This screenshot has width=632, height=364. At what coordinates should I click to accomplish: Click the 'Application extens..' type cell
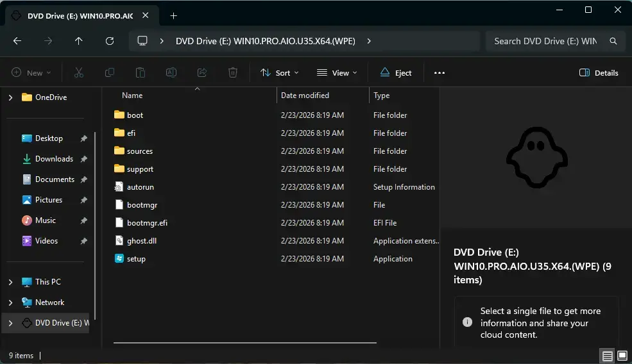click(x=406, y=241)
